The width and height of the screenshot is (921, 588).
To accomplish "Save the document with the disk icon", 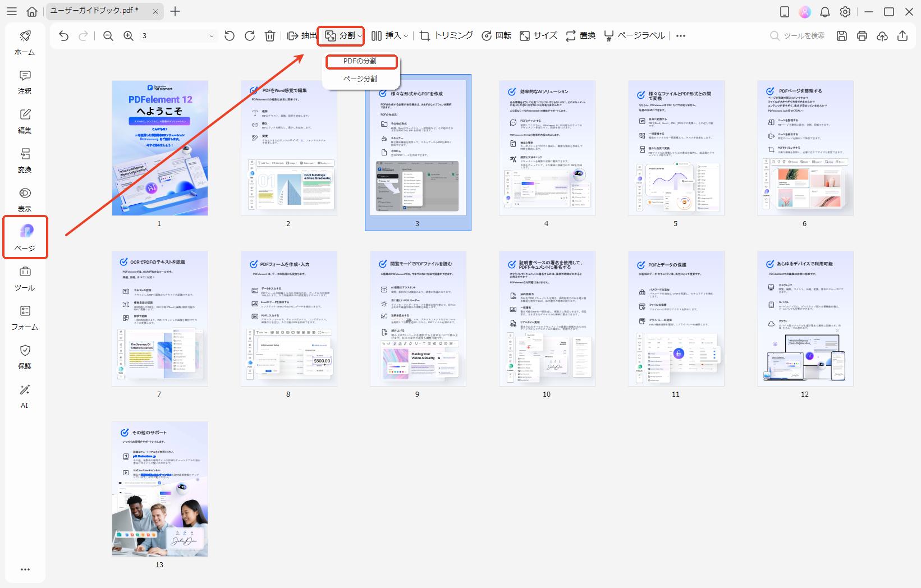I will tap(842, 36).
